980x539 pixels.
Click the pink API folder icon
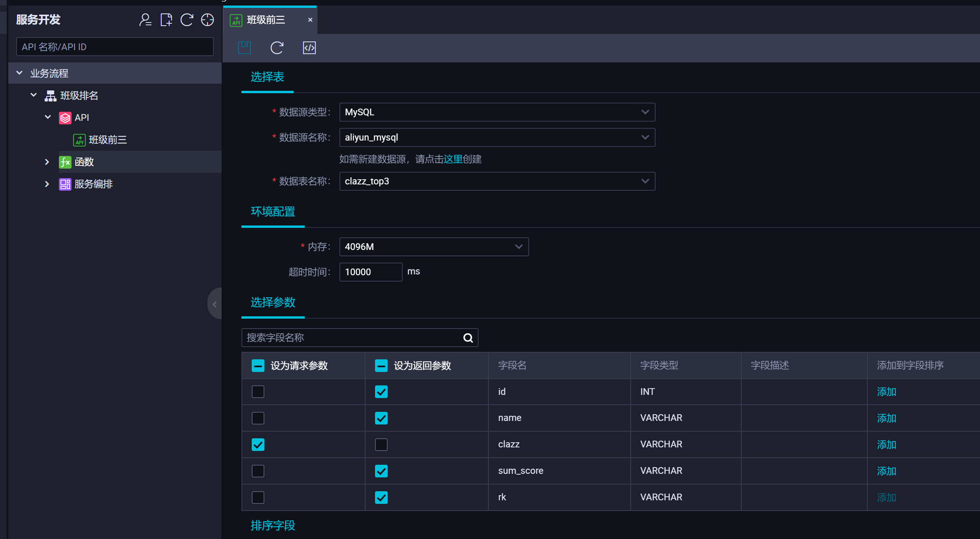click(x=65, y=118)
